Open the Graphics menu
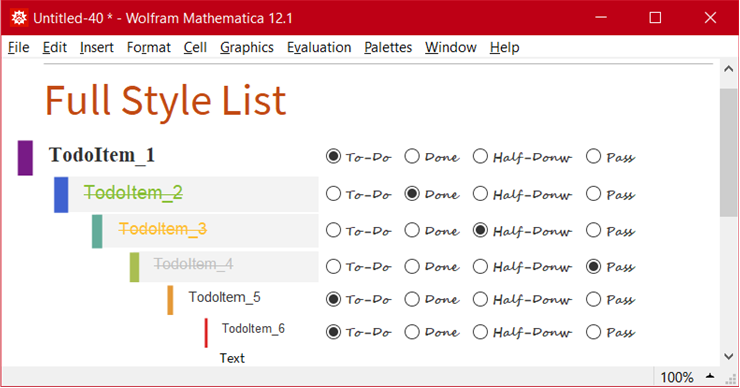740x388 pixels. click(247, 47)
